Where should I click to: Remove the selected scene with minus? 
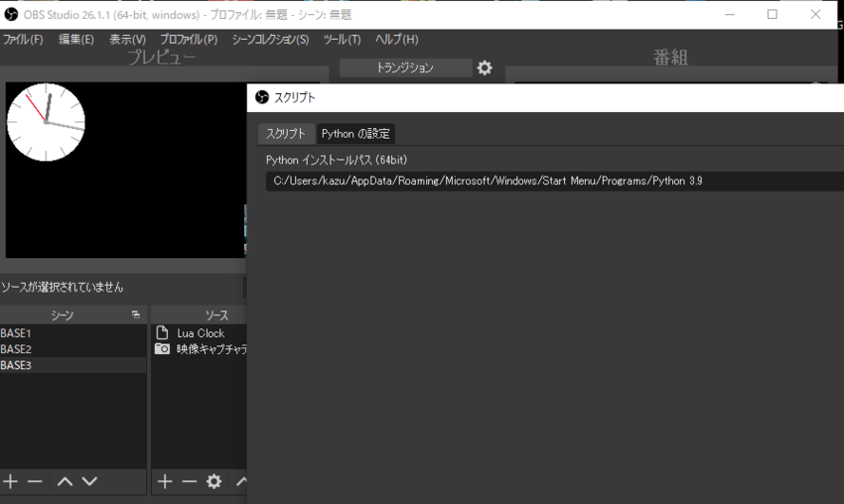[x=35, y=481]
